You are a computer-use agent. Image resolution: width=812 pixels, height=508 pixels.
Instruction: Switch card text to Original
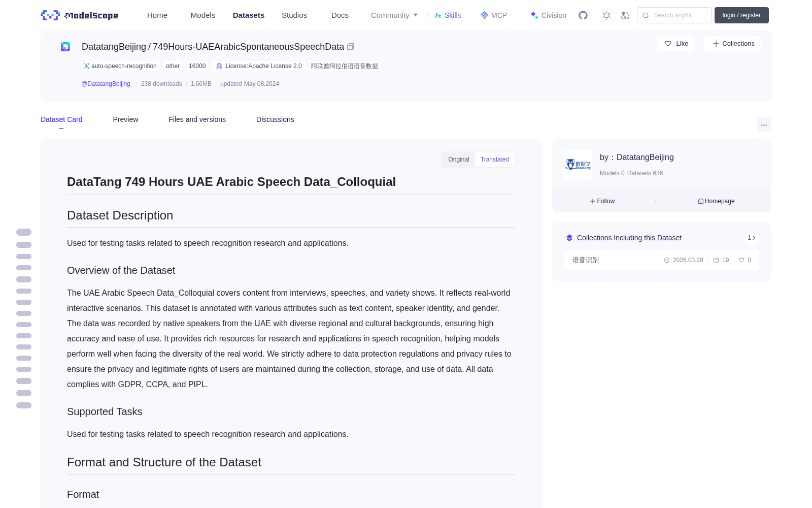459,160
